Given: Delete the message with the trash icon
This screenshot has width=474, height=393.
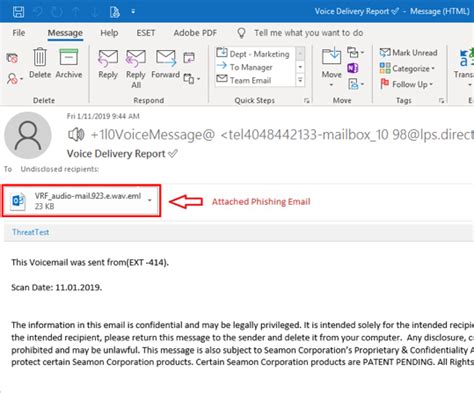Looking at the screenshot, I should (40, 63).
